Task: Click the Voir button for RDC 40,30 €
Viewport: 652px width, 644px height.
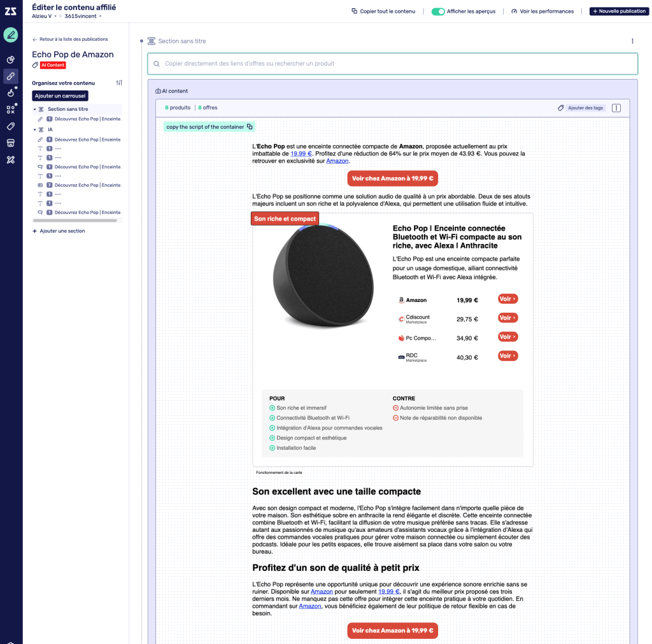Action: (x=507, y=356)
